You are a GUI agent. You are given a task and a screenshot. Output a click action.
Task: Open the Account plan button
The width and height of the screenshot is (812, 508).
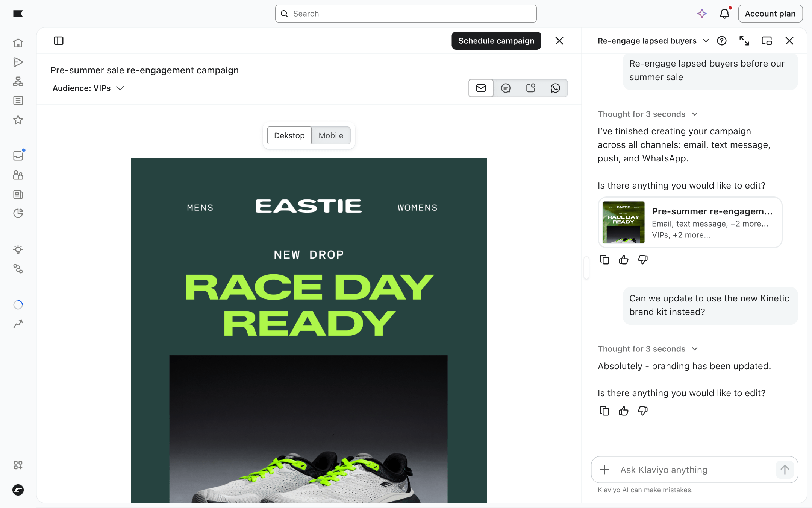[770, 14]
